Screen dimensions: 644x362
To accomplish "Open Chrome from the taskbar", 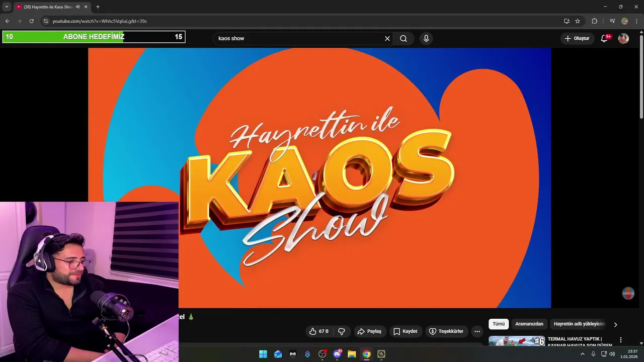I will click(x=367, y=354).
